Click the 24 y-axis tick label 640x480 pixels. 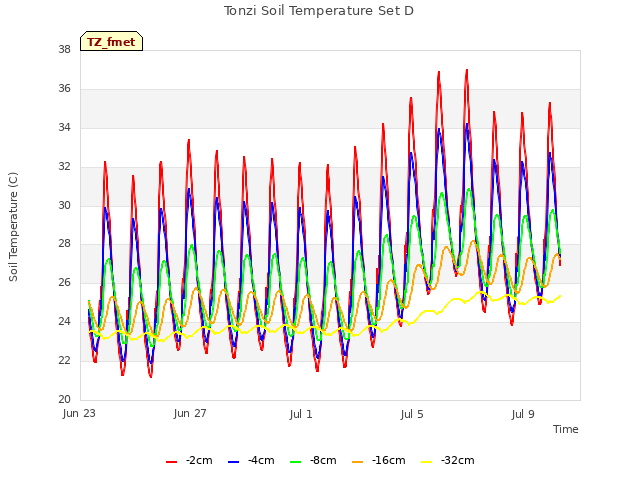(64, 322)
